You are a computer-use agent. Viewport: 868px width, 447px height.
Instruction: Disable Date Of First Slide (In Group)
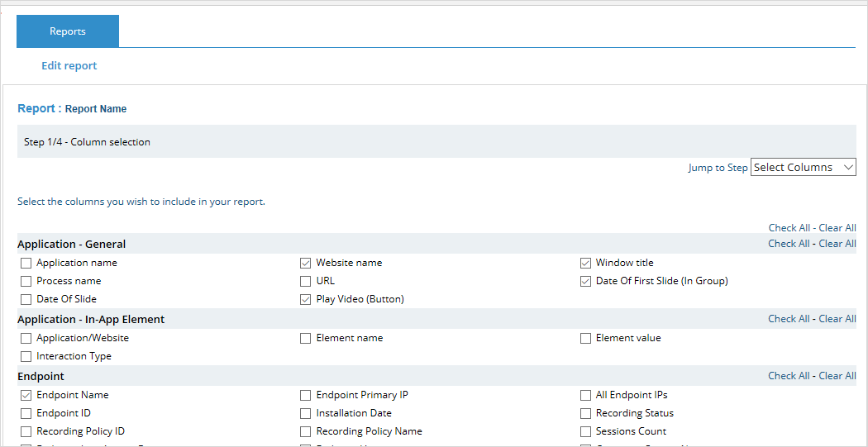pyautogui.click(x=586, y=281)
